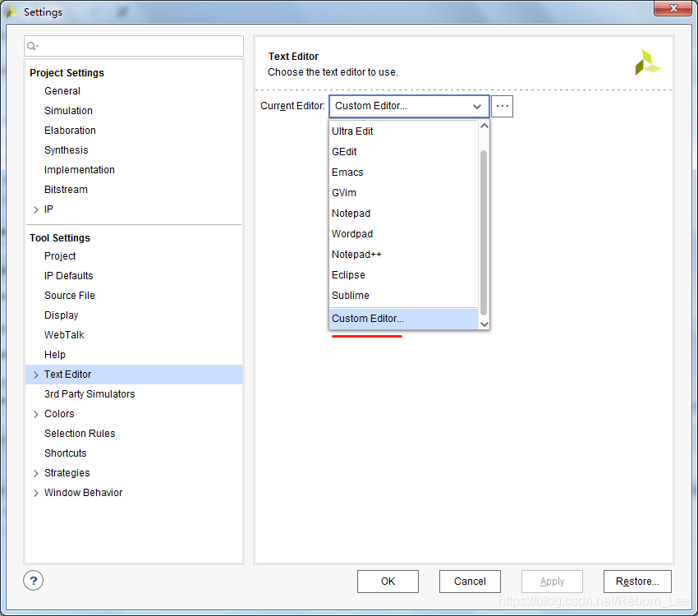Choose Wordpad from the editor list
Image resolution: width=698 pixels, height=616 pixels.
coord(403,234)
